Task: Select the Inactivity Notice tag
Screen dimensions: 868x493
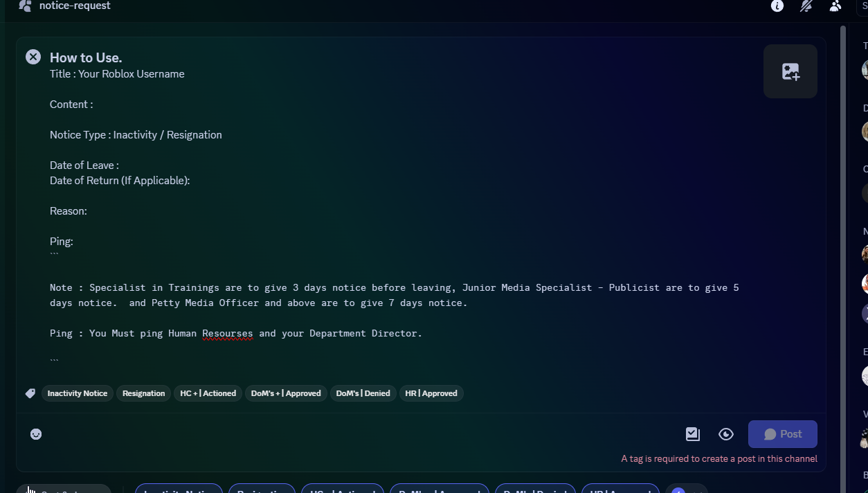Action: pos(78,393)
